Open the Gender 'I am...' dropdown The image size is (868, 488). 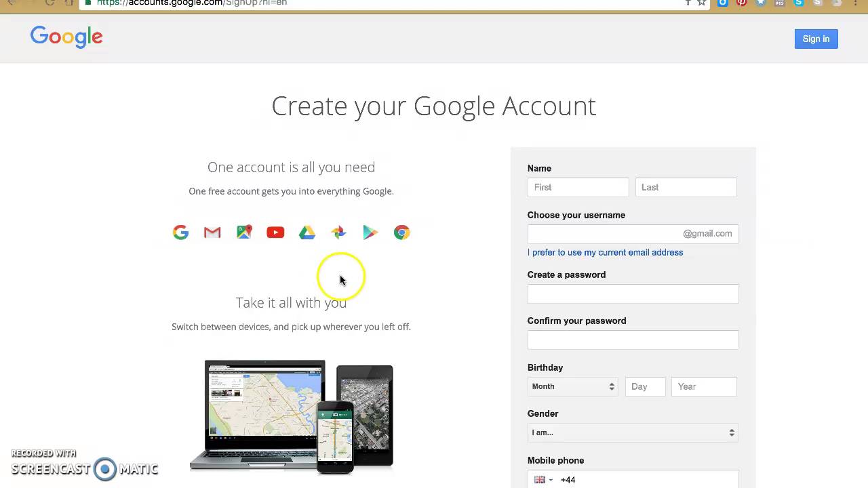point(633,432)
